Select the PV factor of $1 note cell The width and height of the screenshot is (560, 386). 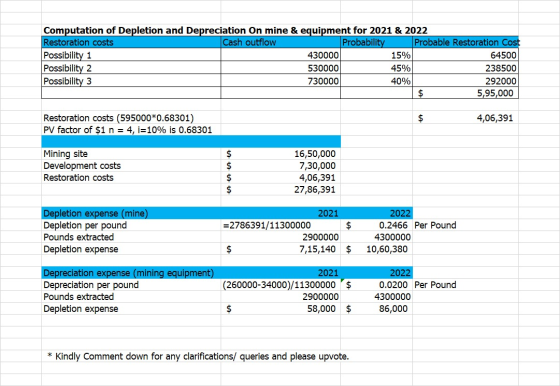click(x=128, y=130)
